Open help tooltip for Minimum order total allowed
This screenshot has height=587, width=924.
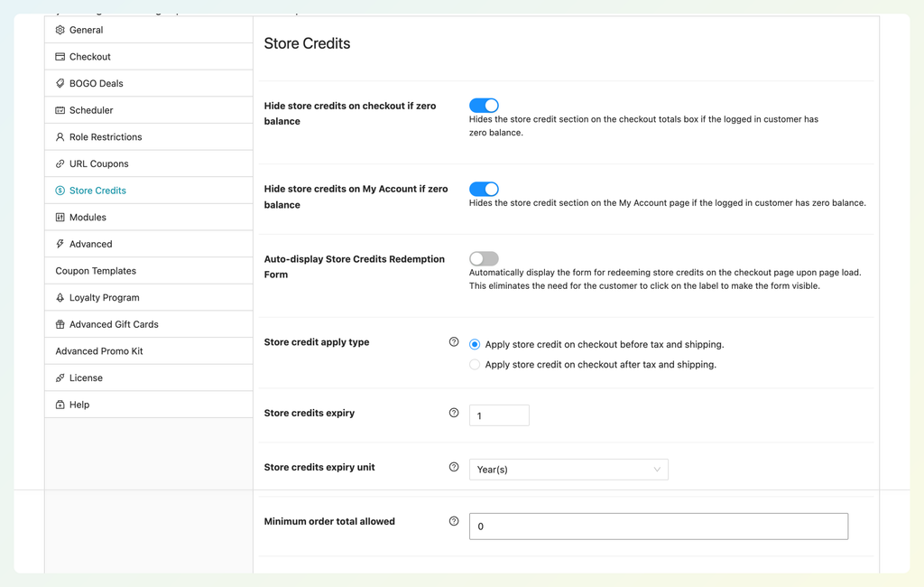(454, 521)
